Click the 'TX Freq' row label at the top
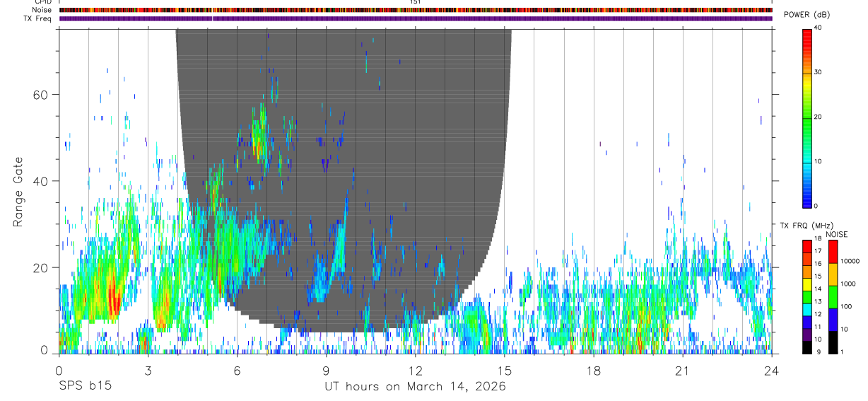 (x=37, y=18)
